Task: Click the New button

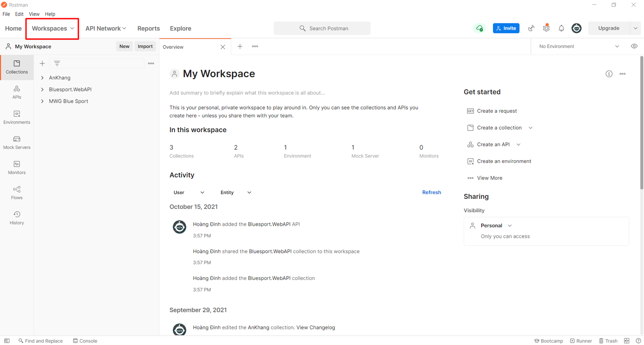Action: point(125,46)
